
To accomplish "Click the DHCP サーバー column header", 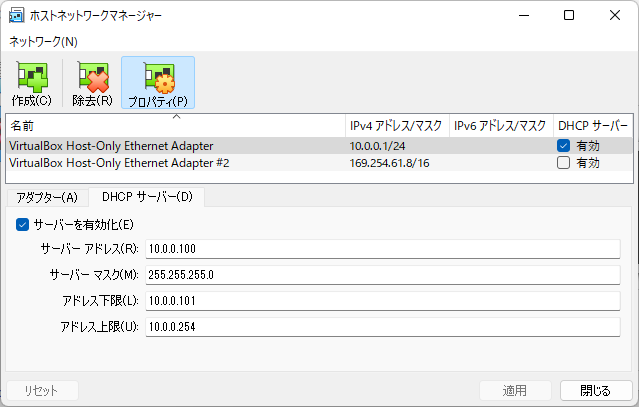I will click(x=593, y=125).
